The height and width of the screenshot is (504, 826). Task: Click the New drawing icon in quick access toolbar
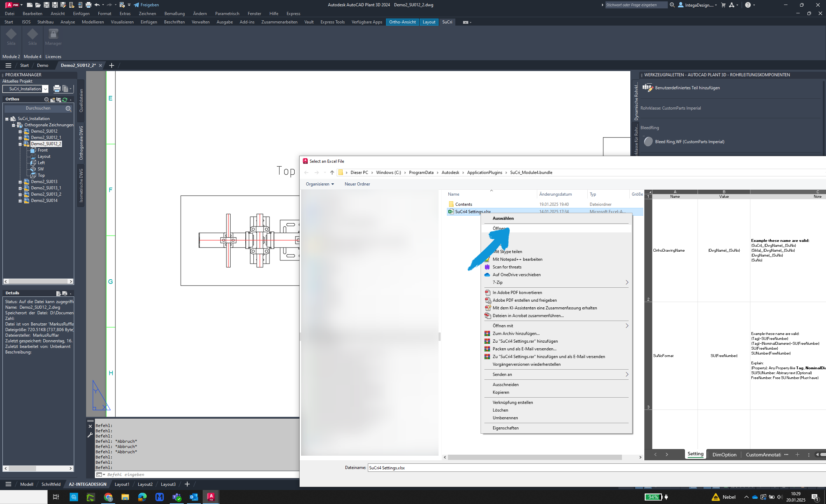(29, 5)
